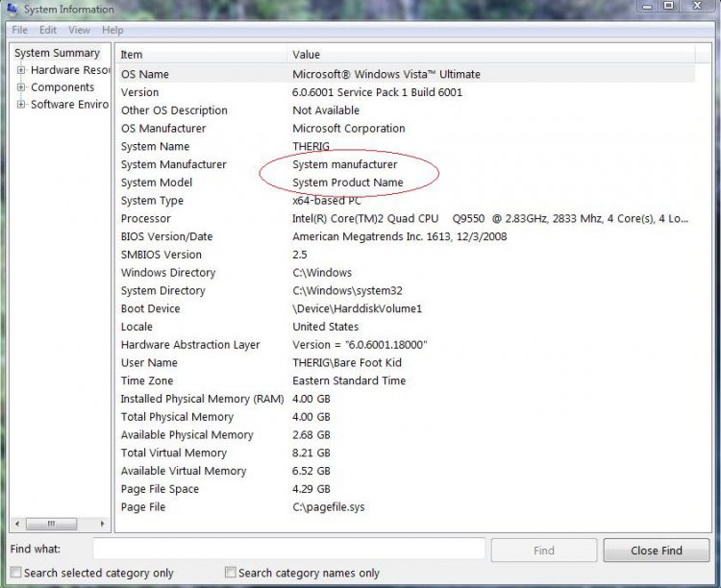
Task: Select the OS Manufacturer row
Action: 407,129
